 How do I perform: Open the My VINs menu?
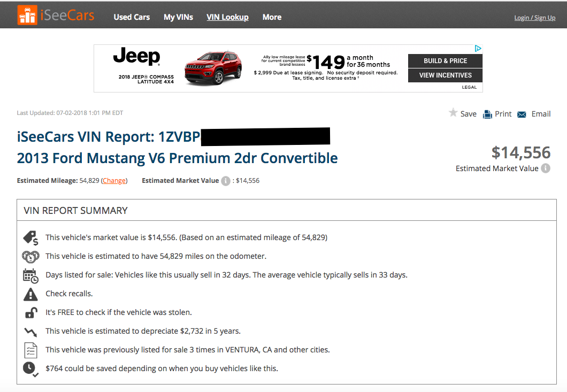click(x=178, y=17)
